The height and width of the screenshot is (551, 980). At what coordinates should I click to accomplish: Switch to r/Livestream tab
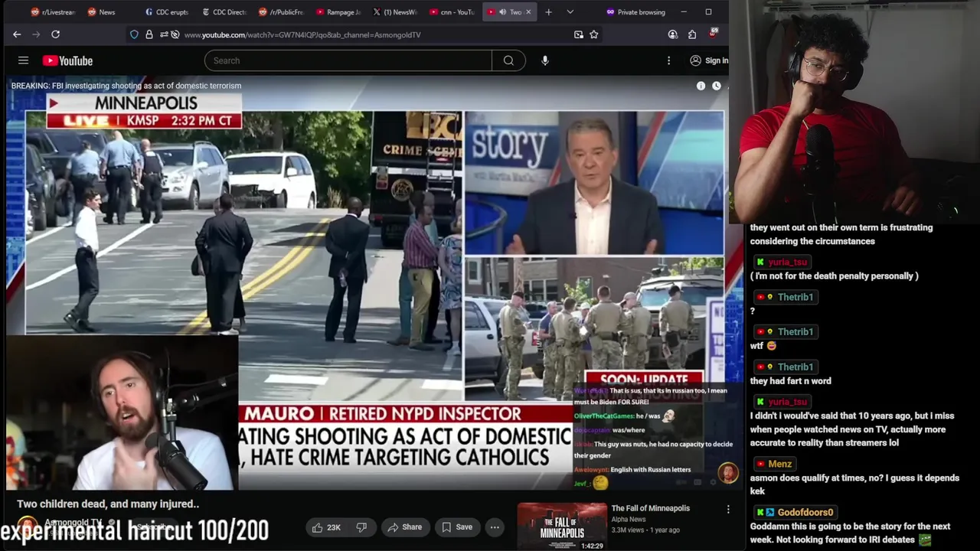[52, 12]
